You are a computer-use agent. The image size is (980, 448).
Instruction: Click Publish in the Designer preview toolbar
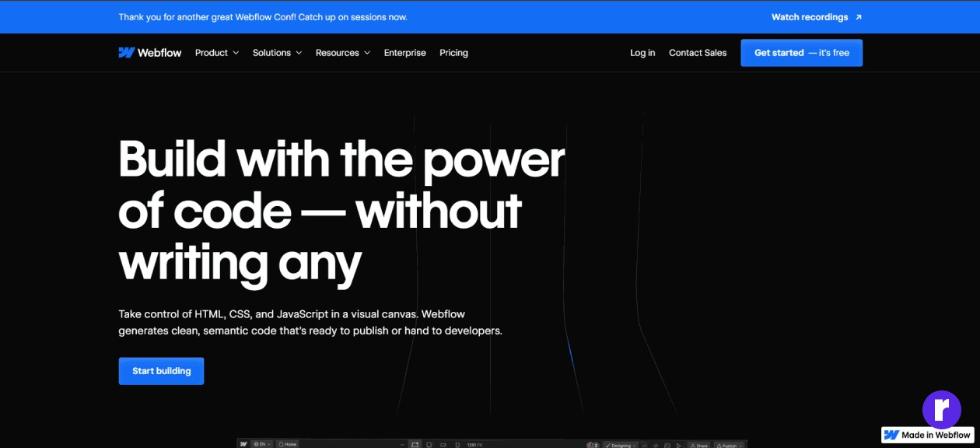tap(729, 445)
